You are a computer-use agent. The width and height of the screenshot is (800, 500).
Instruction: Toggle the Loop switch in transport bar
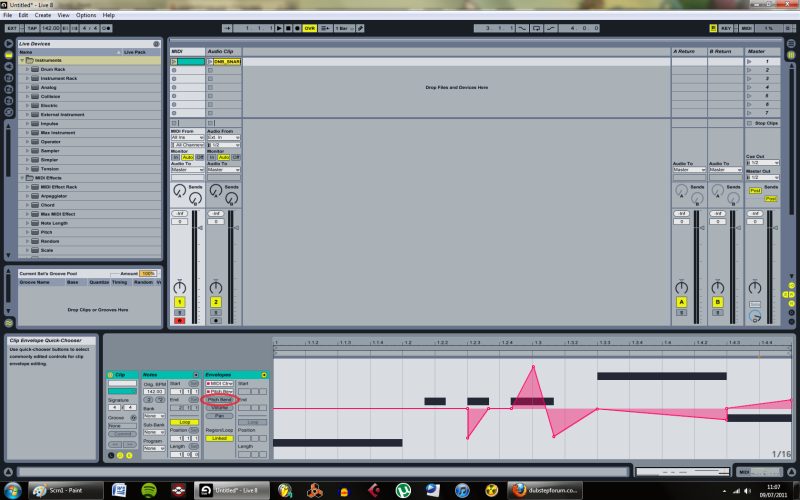tap(536, 28)
